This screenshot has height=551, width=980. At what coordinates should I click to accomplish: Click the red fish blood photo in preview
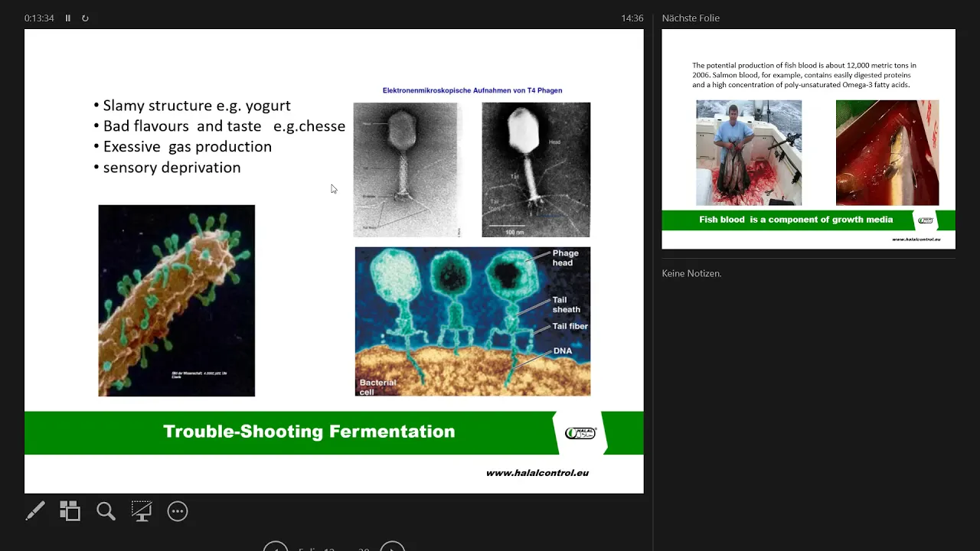(x=887, y=153)
